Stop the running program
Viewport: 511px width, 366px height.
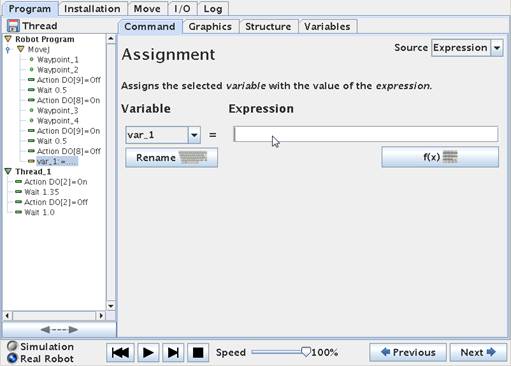click(x=198, y=352)
